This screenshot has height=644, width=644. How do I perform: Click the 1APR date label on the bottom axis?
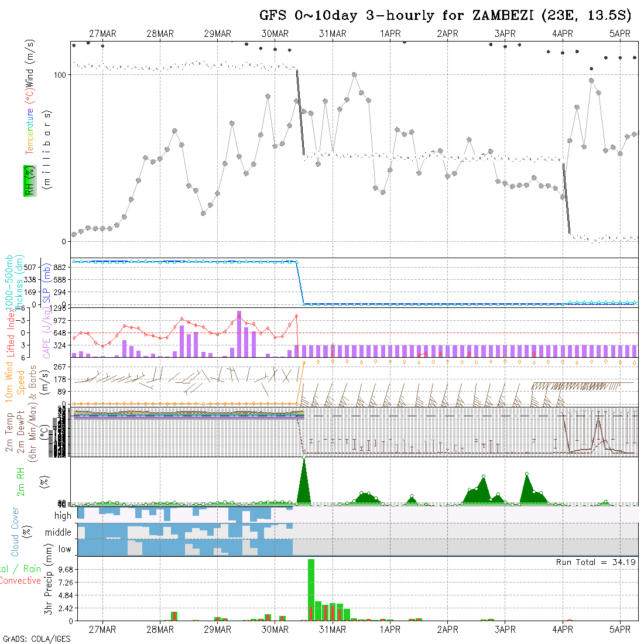(x=390, y=629)
